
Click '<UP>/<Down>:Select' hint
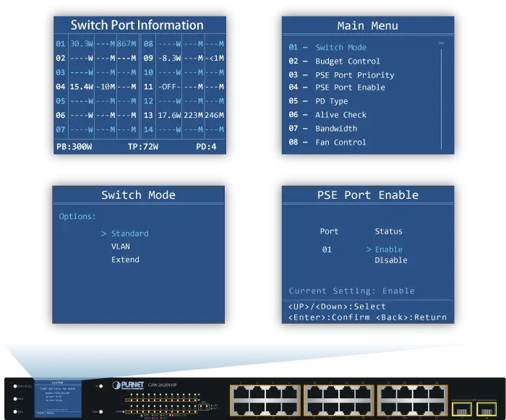coord(337,307)
